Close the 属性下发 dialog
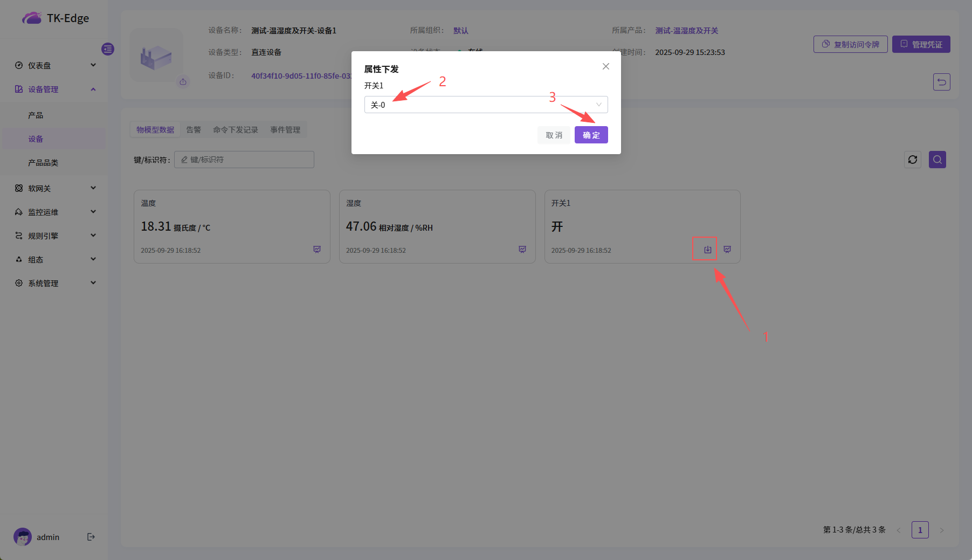The image size is (972, 560). point(606,66)
